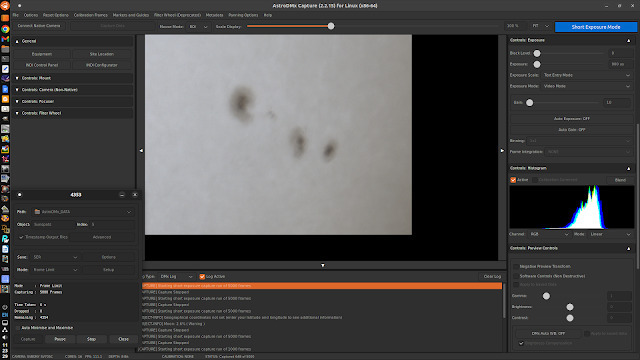This screenshot has width=640, height=360.
Task: Click the folder icon beside the capture path
Action: [37, 211]
